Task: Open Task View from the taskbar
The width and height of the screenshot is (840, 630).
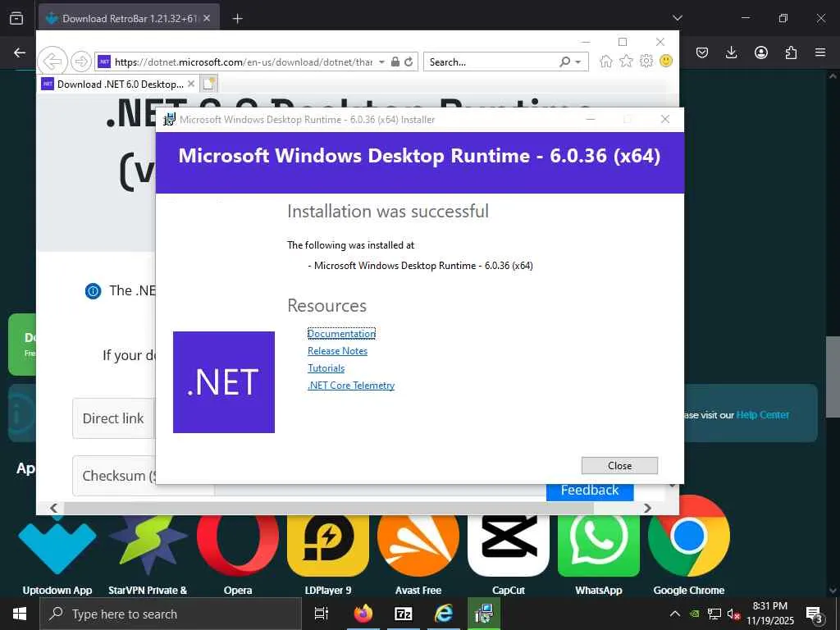Action: coord(321,614)
